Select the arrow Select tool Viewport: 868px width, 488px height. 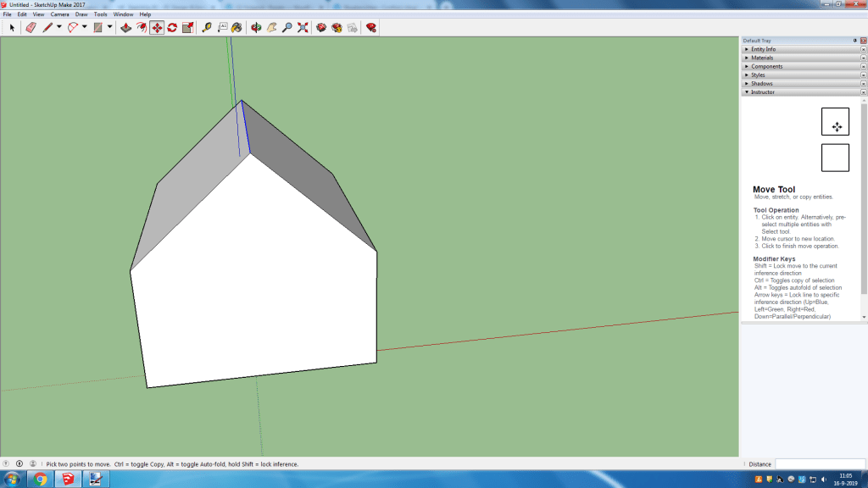[x=12, y=27]
